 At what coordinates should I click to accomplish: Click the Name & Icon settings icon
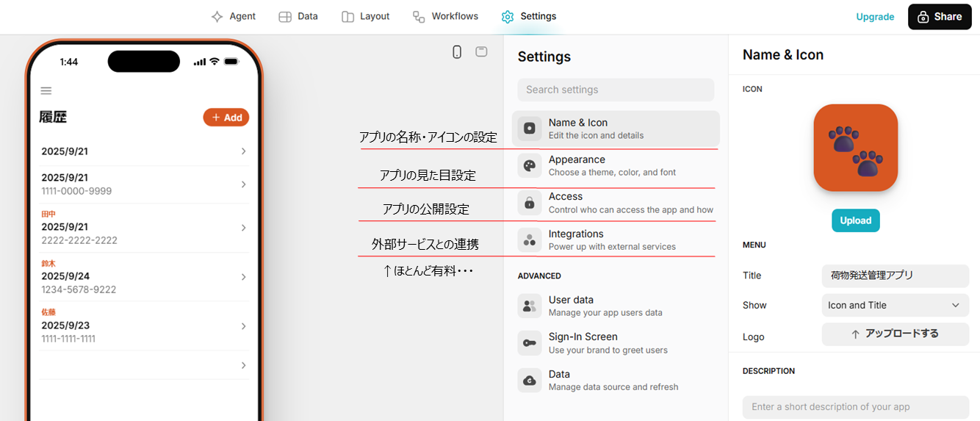(530, 129)
